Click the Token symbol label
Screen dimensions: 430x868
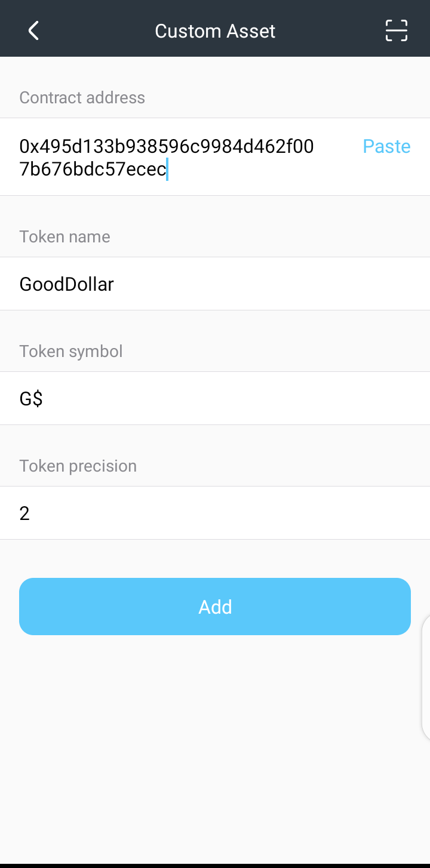71,352
